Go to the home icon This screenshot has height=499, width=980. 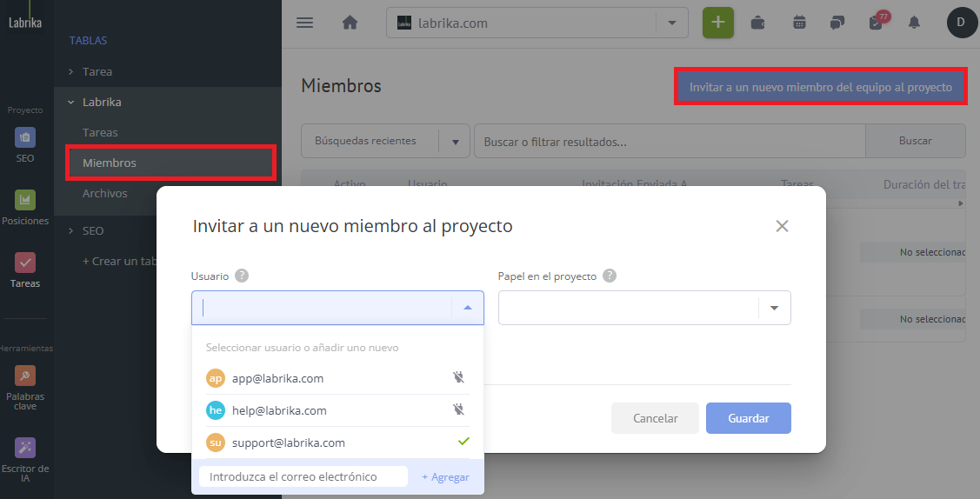coord(350,23)
